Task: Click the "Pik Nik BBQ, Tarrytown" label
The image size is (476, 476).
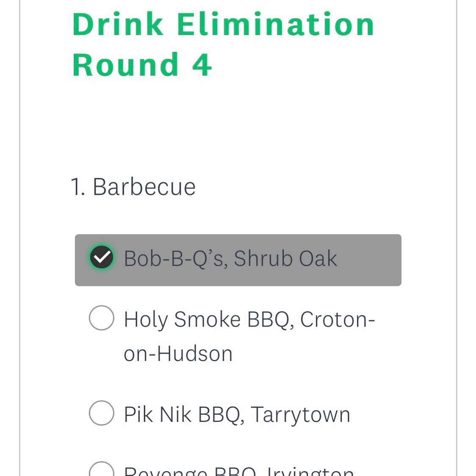Action: [237, 415]
